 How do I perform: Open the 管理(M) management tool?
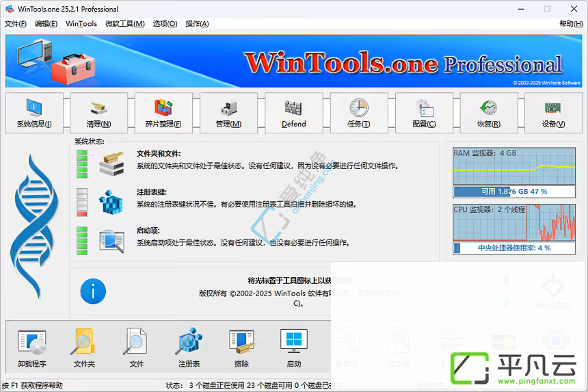[229, 113]
